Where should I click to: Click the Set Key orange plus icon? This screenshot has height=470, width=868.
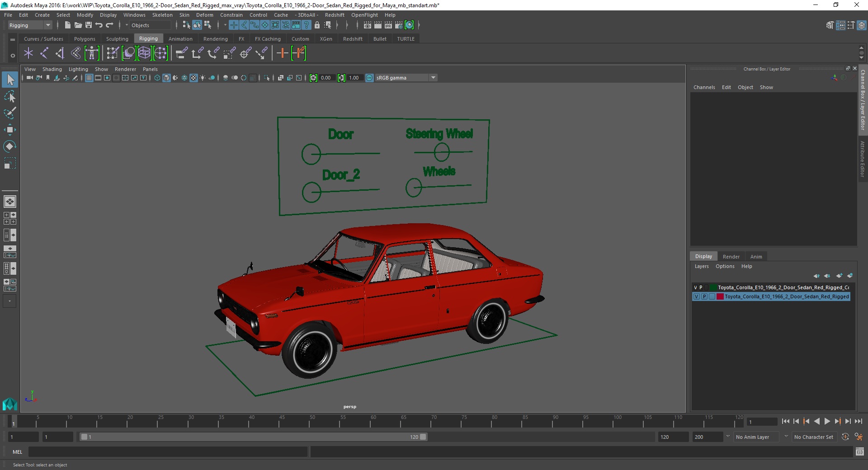tap(282, 53)
